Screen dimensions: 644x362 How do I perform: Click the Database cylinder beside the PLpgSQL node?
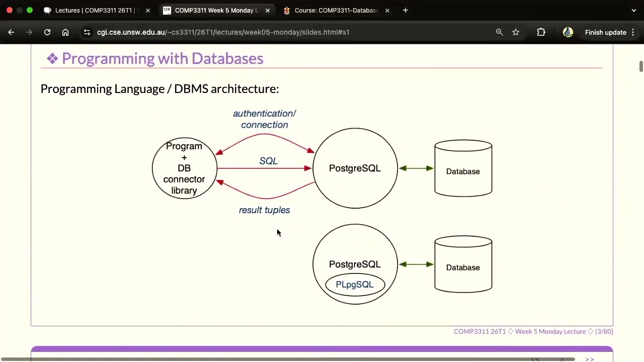(463, 264)
